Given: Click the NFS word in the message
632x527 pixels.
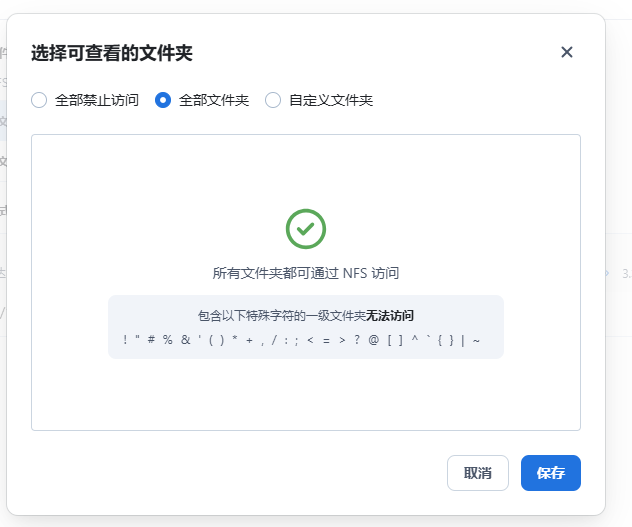Looking at the screenshot, I should 357,272.
